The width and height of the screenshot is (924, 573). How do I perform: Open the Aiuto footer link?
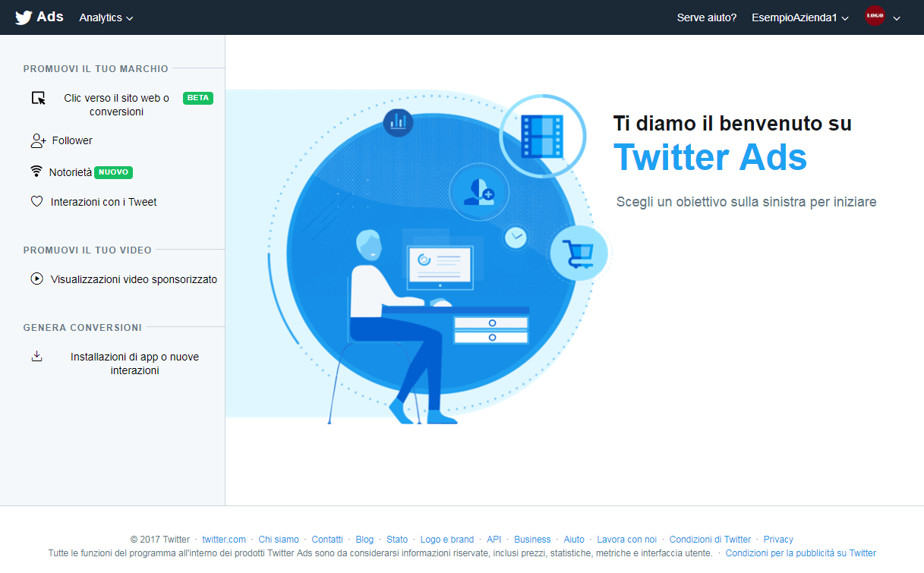(574, 540)
